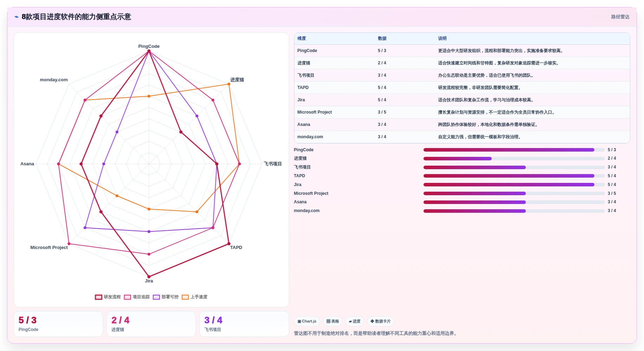
Task: Hide the 上手速度 series via legend
Action: (x=195, y=297)
